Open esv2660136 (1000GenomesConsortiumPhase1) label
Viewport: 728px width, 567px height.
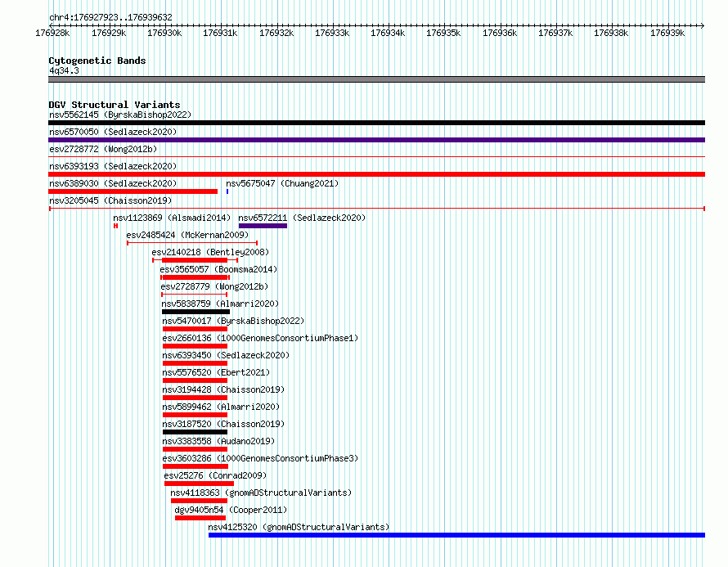(260, 338)
